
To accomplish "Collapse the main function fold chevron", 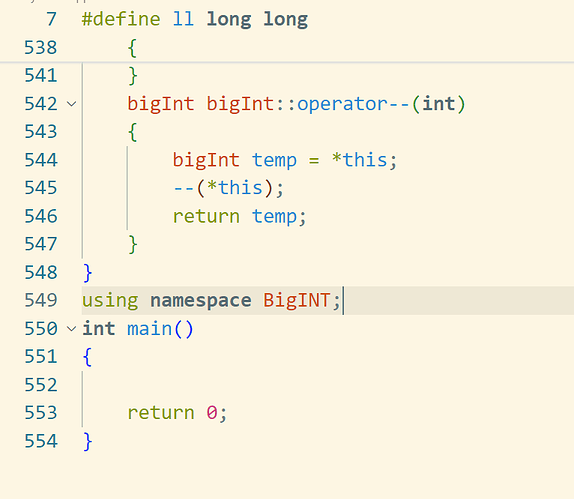I will pos(72,329).
